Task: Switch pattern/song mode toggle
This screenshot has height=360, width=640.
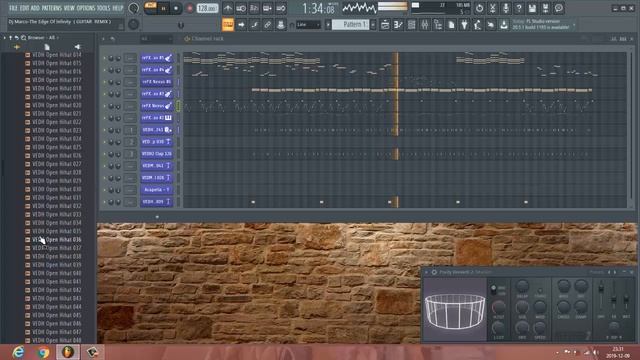Action: tap(151, 8)
